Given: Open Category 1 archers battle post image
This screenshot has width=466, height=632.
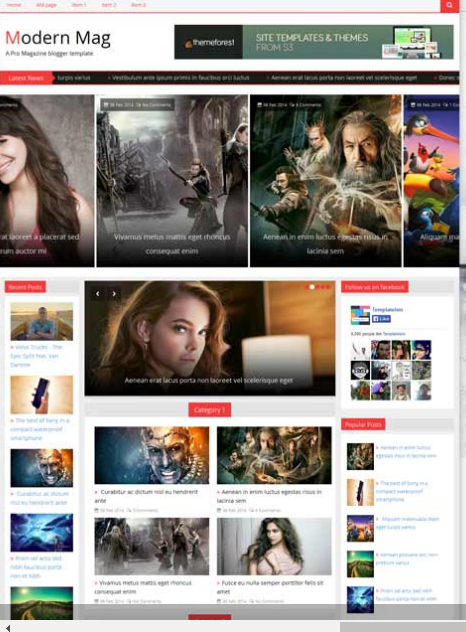Looking at the screenshot, I should (x=152, y=546).
